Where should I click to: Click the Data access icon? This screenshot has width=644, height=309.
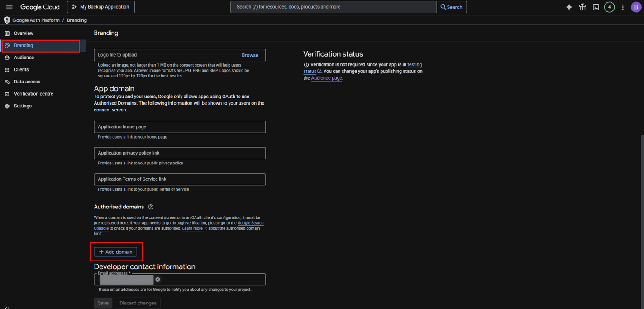7,82
